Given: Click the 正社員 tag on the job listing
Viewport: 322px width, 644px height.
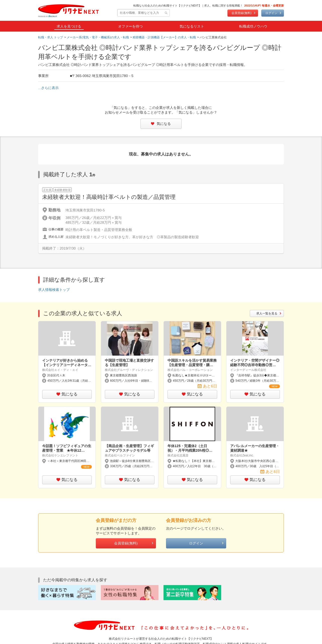Looking at the screenshot, I should [x=47, y=190].
